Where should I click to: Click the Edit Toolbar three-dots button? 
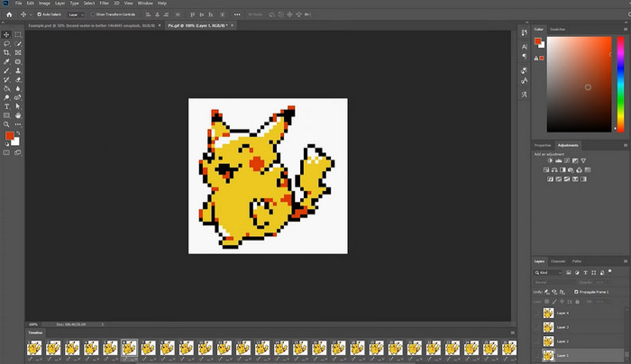tap(18, 124)
